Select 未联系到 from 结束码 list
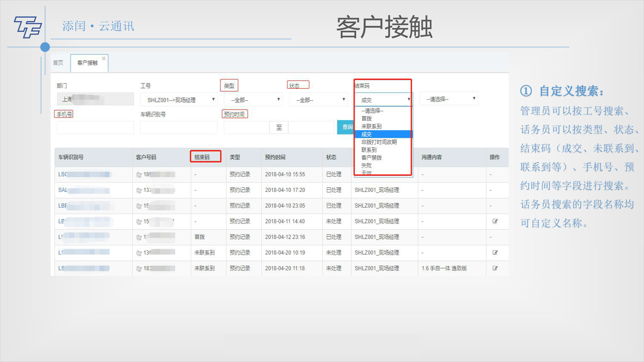The height and width of the screenshot is (362, 644). (x=371, y=126)
